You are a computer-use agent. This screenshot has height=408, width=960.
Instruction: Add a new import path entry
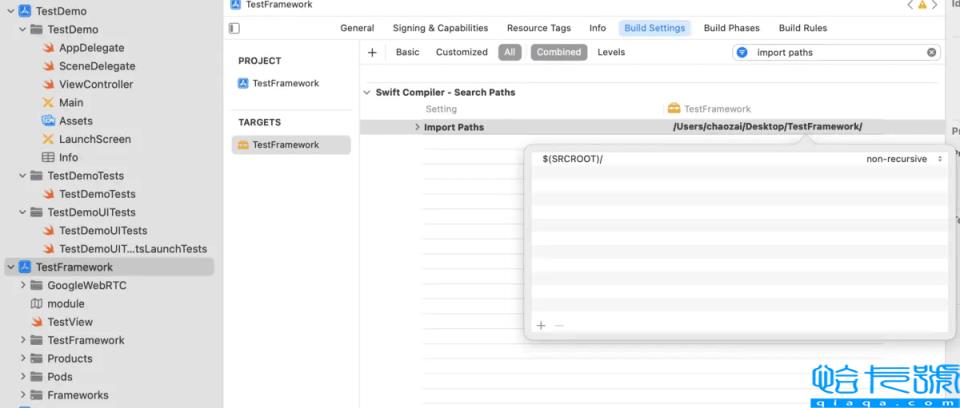click(541, 325)
